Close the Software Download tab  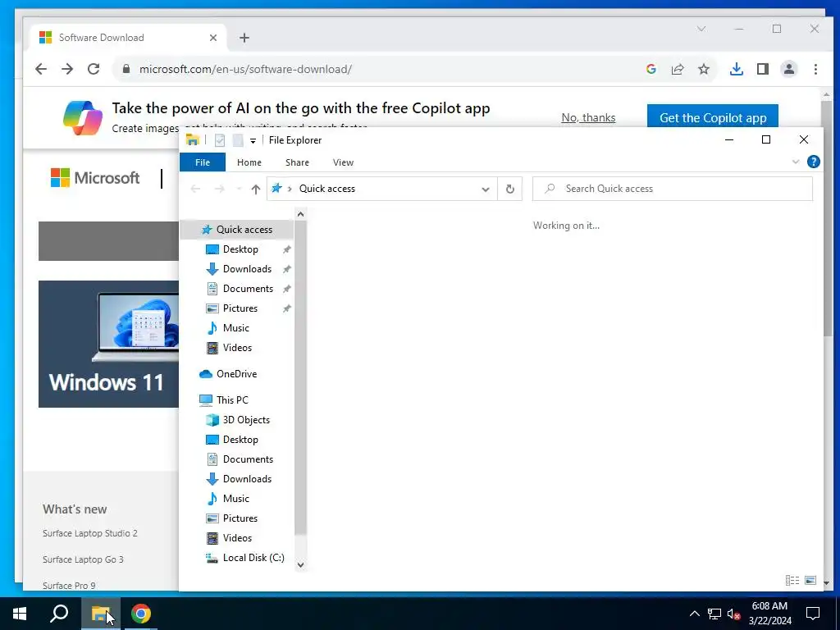[213, 38]
